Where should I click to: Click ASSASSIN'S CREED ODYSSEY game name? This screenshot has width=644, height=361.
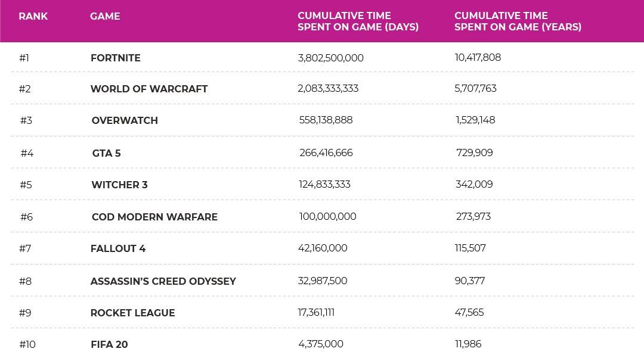click(x=163, y=281)
